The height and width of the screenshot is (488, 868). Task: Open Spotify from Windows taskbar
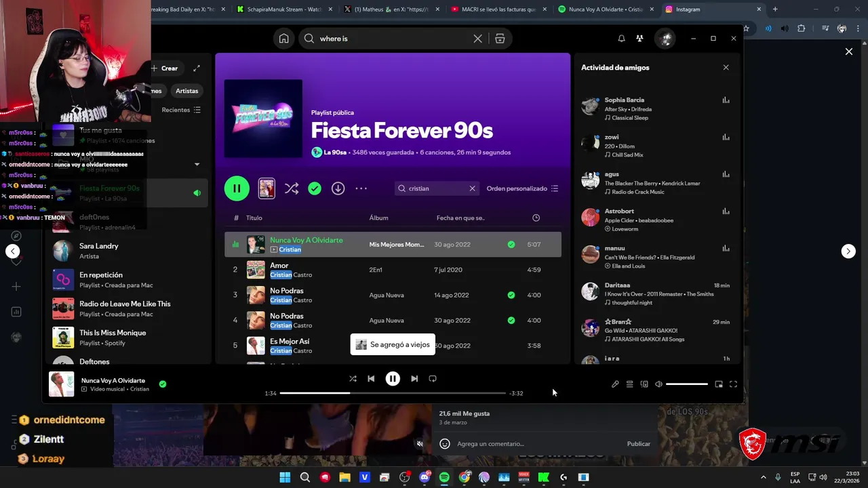(x=444, y=477)
